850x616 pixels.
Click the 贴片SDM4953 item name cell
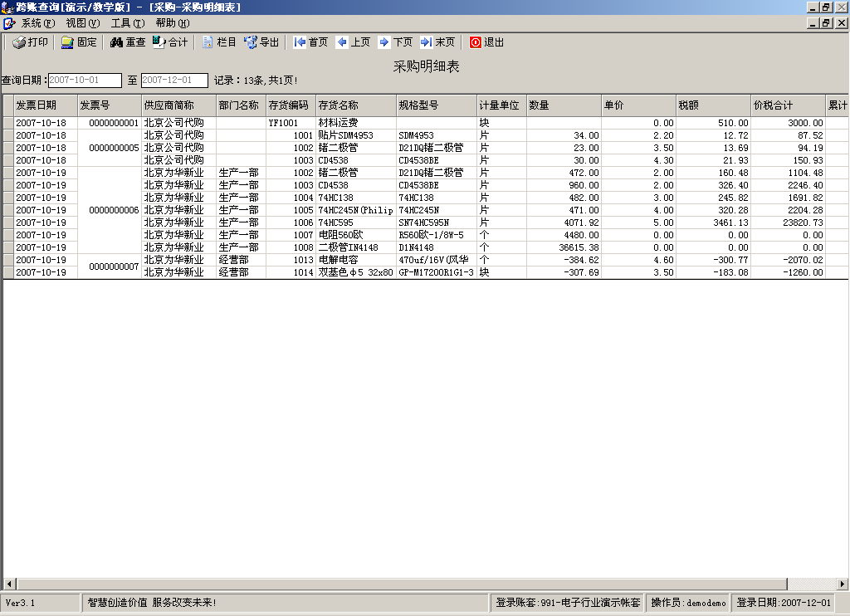356,135
